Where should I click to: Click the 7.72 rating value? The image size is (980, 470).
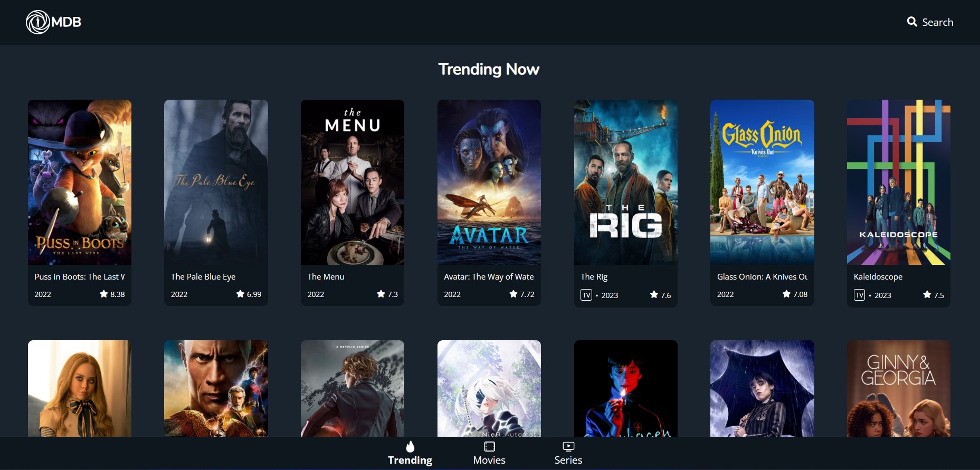point(527,294)
